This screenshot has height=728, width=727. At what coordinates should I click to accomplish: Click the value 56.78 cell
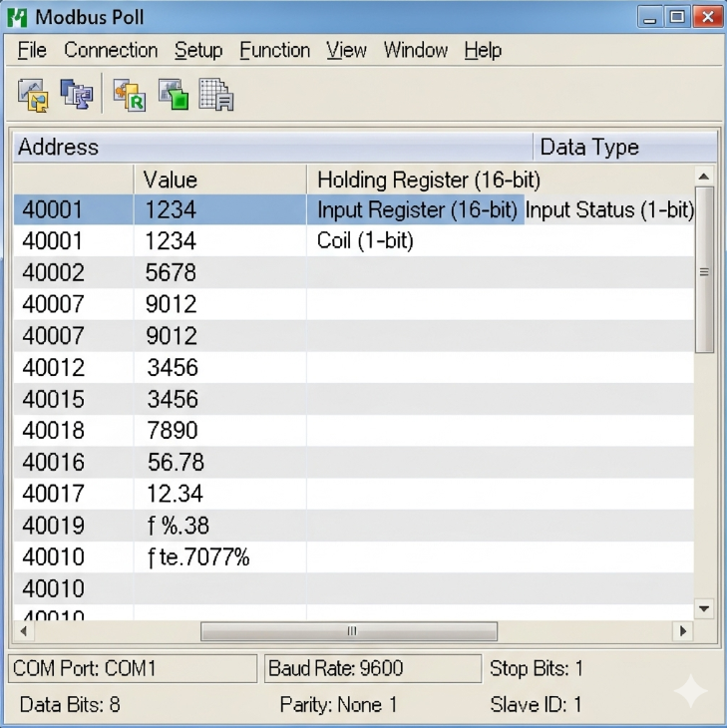[x=220, y=462]
